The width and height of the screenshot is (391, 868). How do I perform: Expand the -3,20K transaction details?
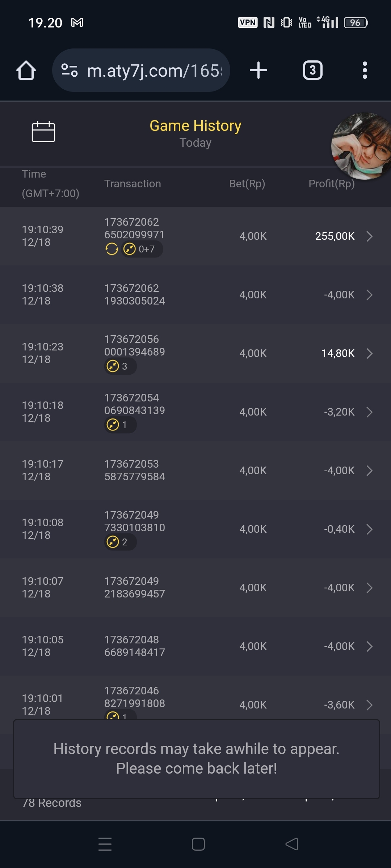tap(369, 412)
